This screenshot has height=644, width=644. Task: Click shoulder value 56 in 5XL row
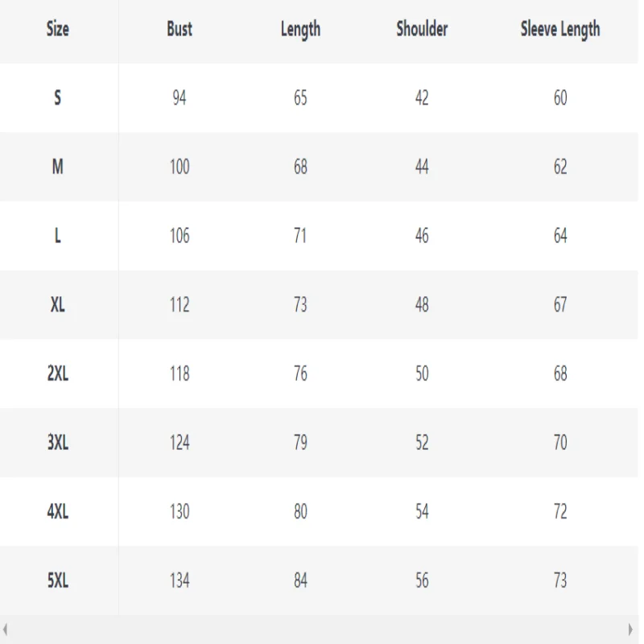tap(422, 580)
